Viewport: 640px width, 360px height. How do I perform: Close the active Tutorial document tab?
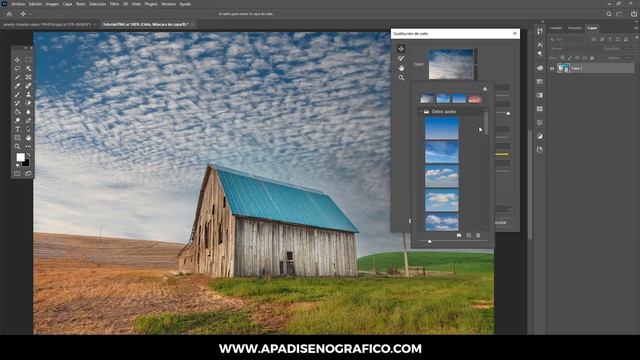click(x=193, y=24)
